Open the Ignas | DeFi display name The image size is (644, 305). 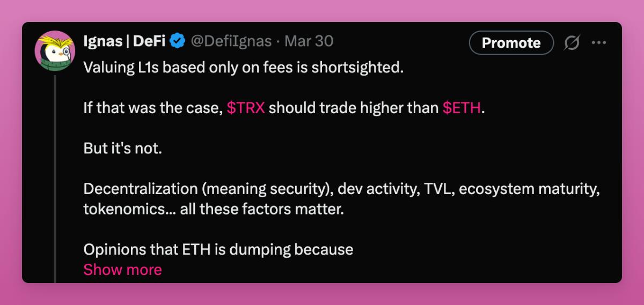coord(124,41)
